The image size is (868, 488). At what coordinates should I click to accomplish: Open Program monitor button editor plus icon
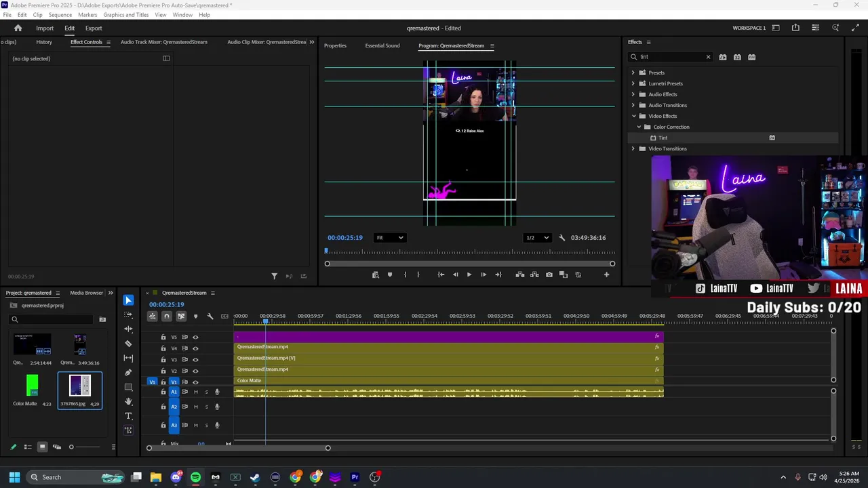click(606, 274)
